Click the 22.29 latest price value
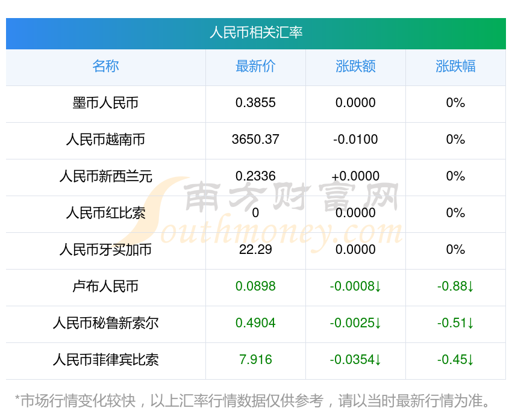This screenshot has height=420, width=512. pos(255,250)
